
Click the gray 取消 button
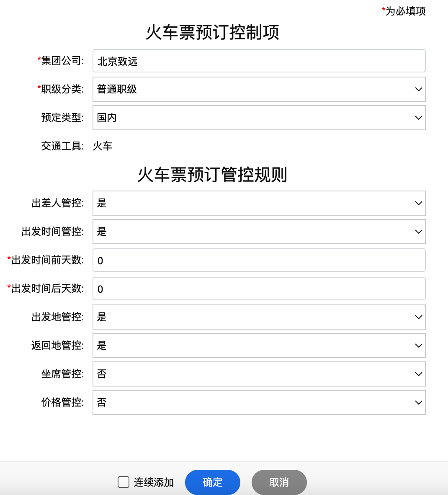pyautogui.click(x=279, y=482)
